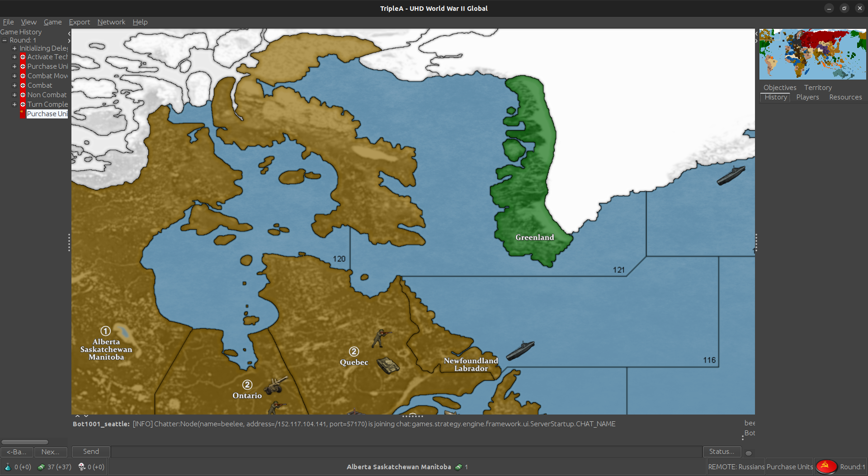Click the history panel horizontal scrollbar
Image resolution: width=868 pixels, height=476 pixels.
tap(24, 442)
